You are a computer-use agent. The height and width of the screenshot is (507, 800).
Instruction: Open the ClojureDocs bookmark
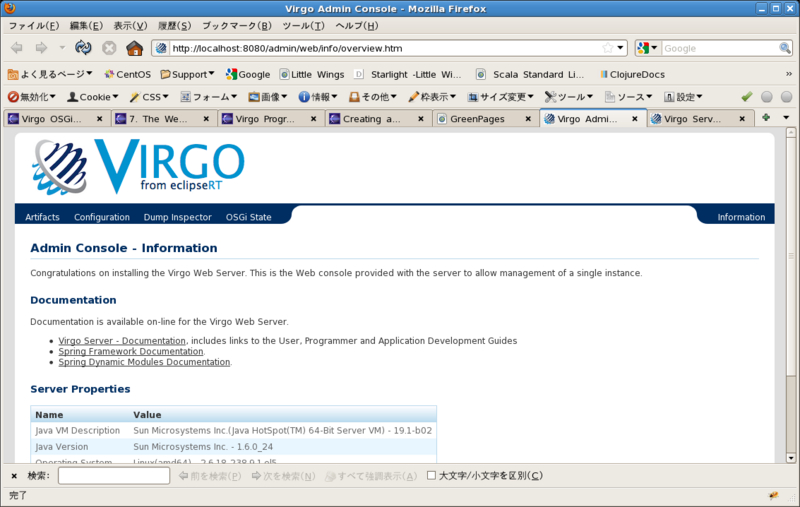[x=633, y=74]
